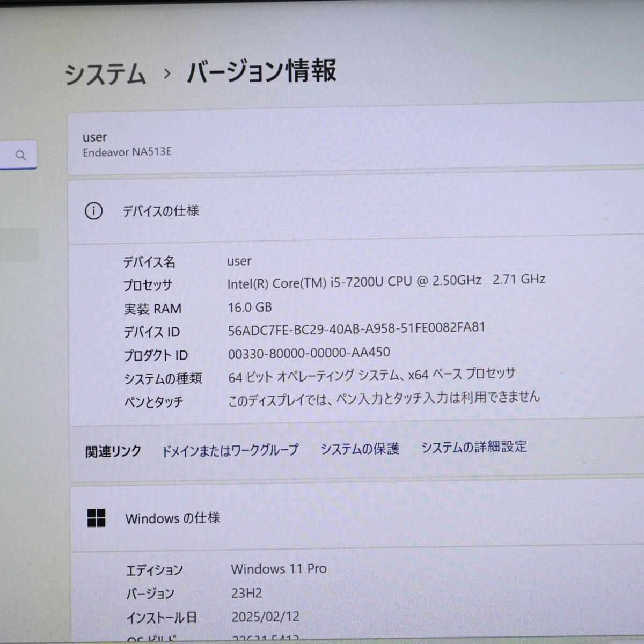644x644 pixels.
Task: Open システムの保護 link
Action: (x=360, y=449)
